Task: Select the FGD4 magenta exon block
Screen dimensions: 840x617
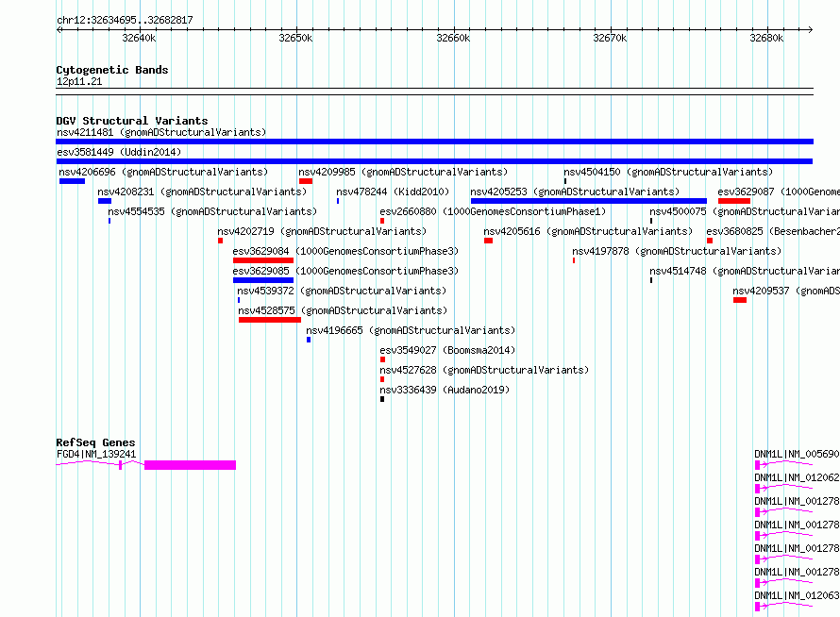Action: point(190,465)
